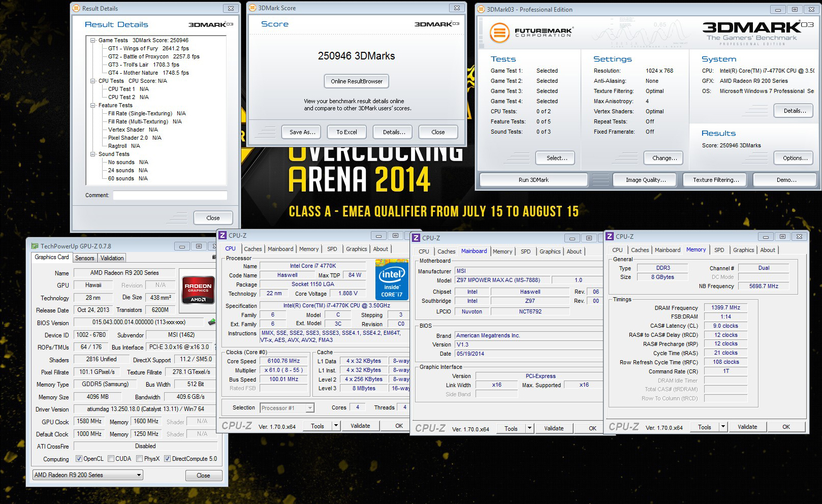
Task: Click the Core Speed value 6100.76 MHz
Action: tap(283, 361)
